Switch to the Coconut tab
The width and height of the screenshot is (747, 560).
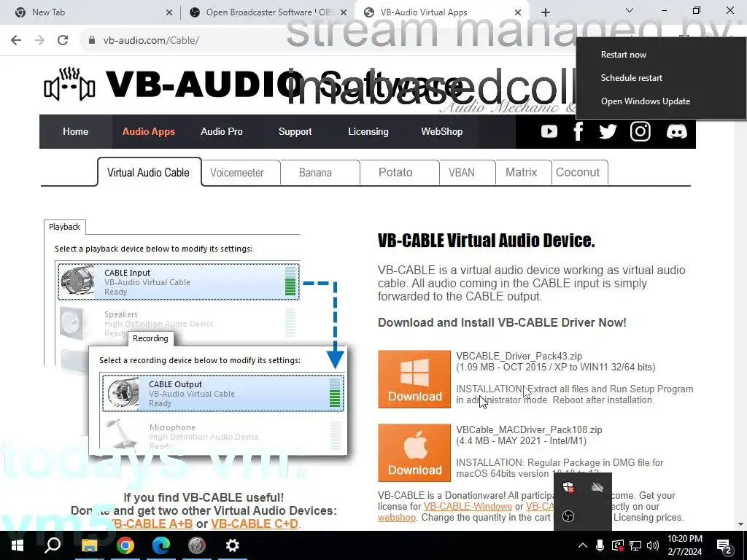point(578,172)
